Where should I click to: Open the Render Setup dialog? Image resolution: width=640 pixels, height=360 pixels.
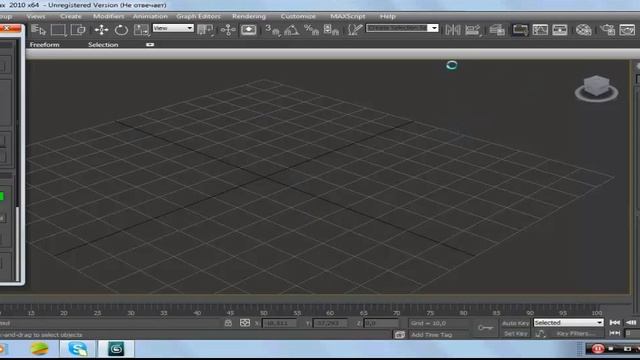coord(607,30)
